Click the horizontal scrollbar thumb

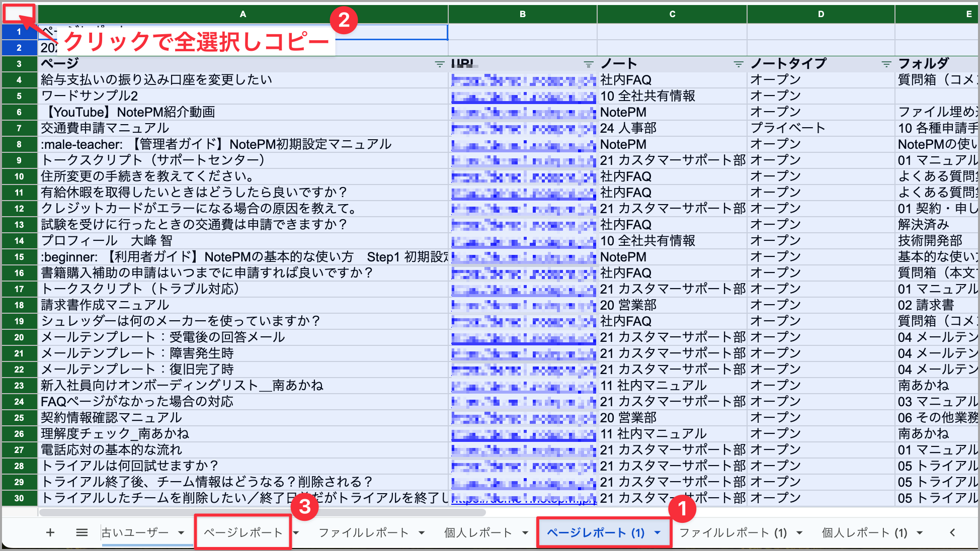[x=263, y=513]
